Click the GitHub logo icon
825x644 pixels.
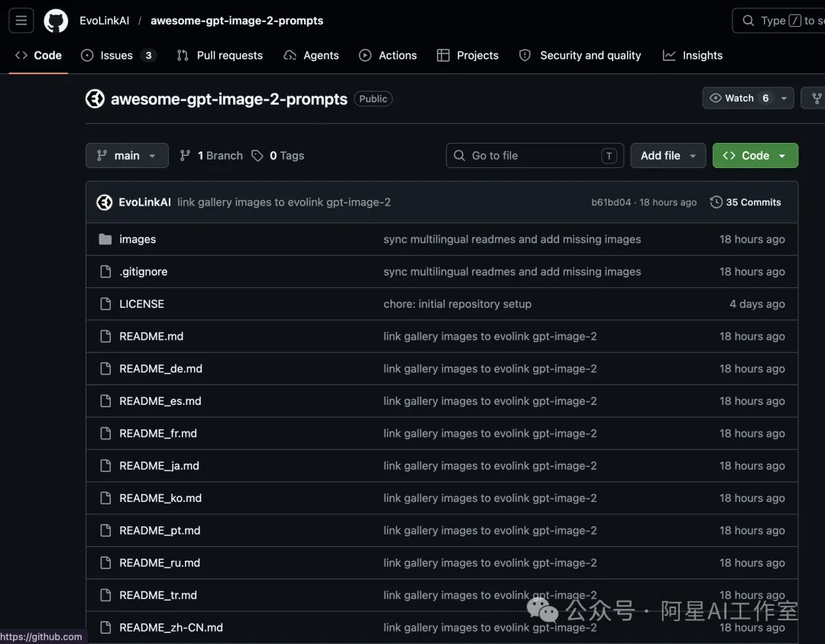tap(56, 21)
